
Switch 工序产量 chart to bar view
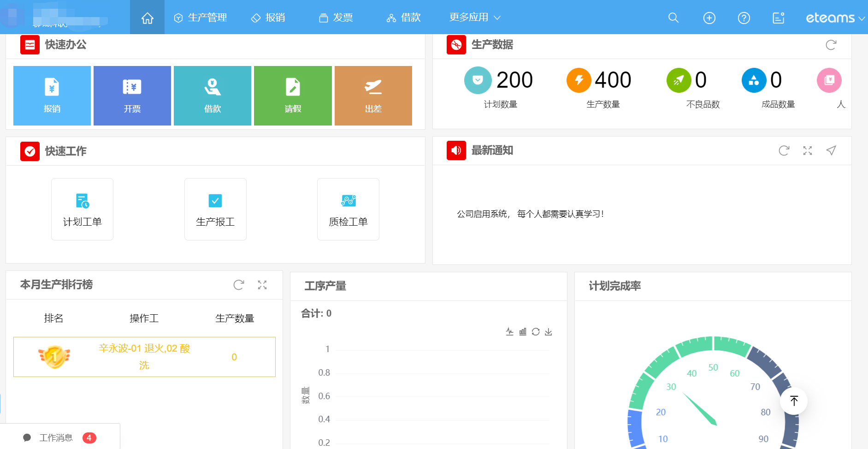[x=523, y=331]
